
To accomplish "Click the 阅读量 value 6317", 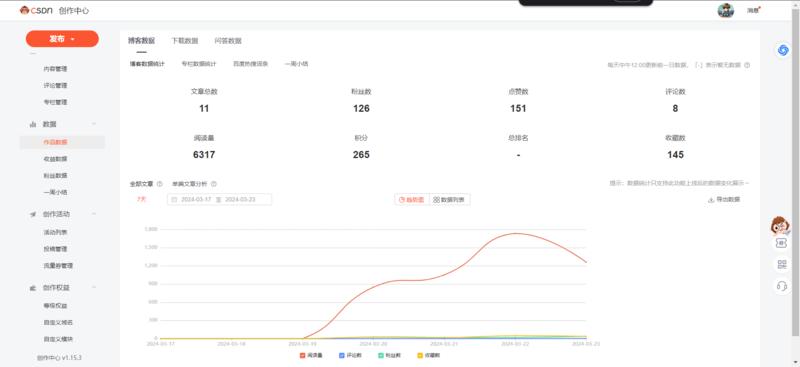I will 204,155.
